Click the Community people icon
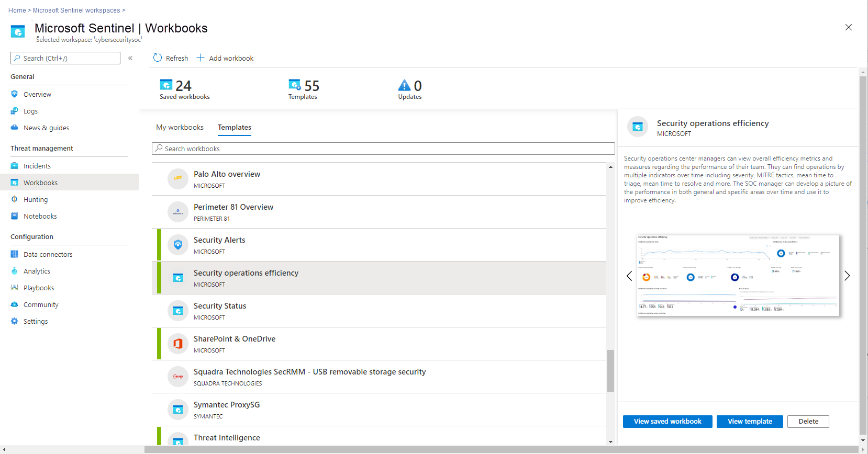868x454 pixels. tap(15, 304)
